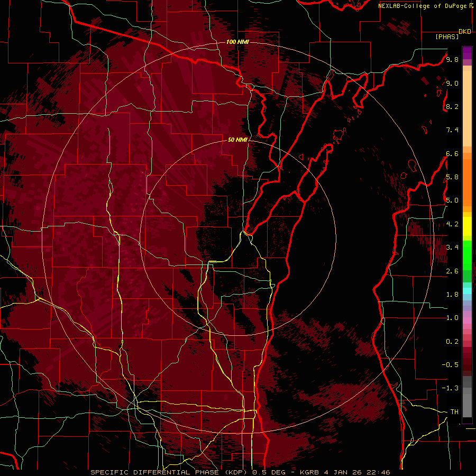
Task: Click the -1.3 value on the color scale
Action: point(450,388)
